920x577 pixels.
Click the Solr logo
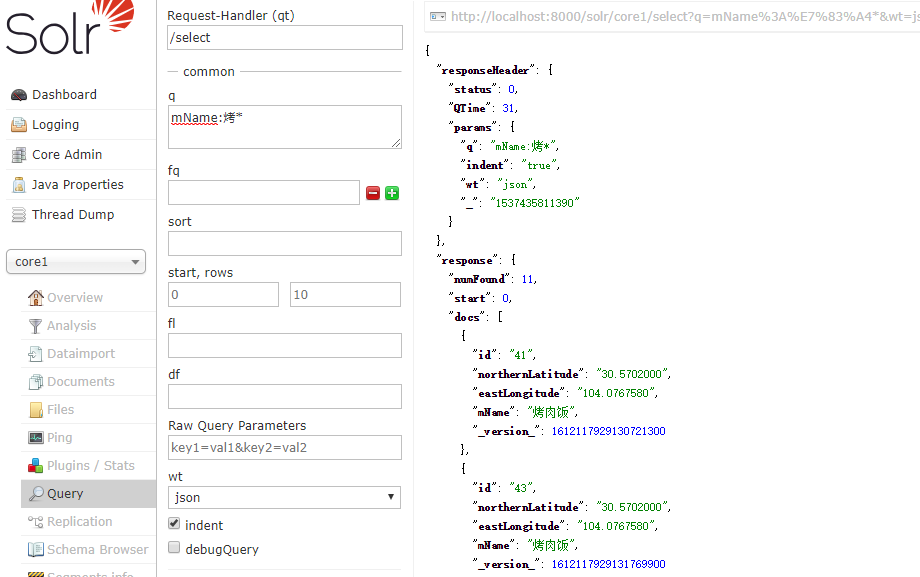70,28
